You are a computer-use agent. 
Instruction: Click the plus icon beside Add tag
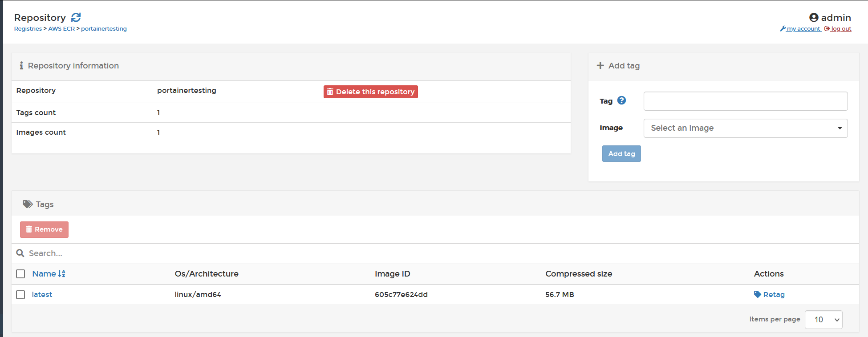[600, 65]
